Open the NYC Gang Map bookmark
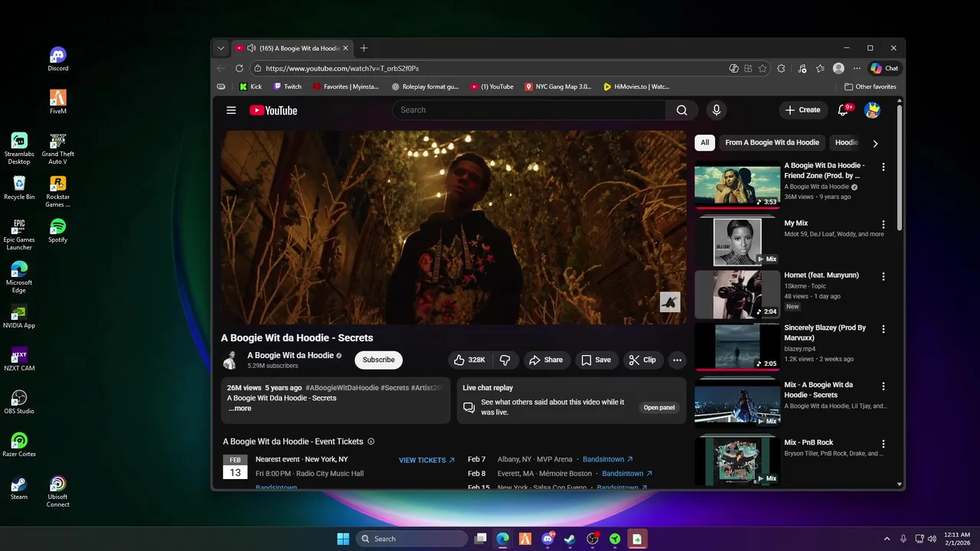980x551 pixels. point(558,86)
